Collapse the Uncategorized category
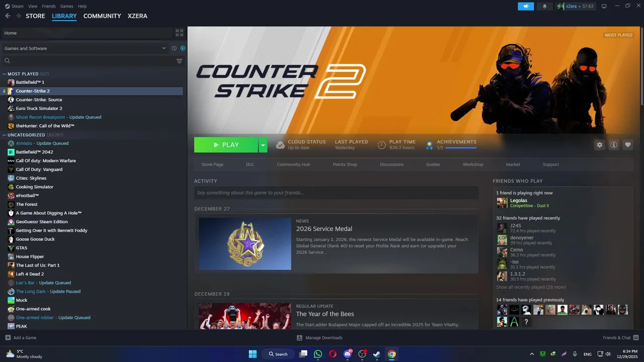The image size is (644, 362). click(4, 135)
